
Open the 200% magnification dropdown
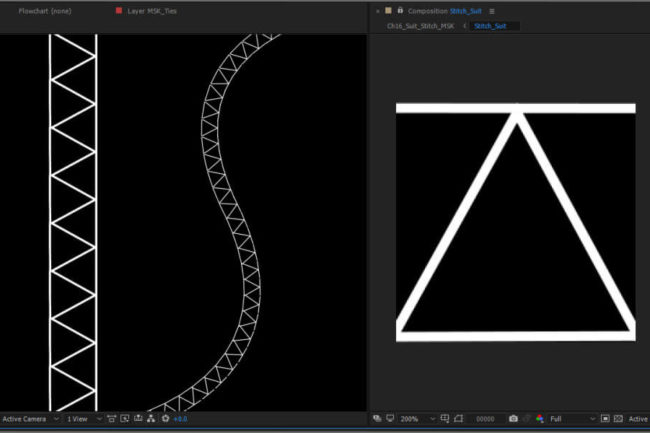click(x=413, y=418)
